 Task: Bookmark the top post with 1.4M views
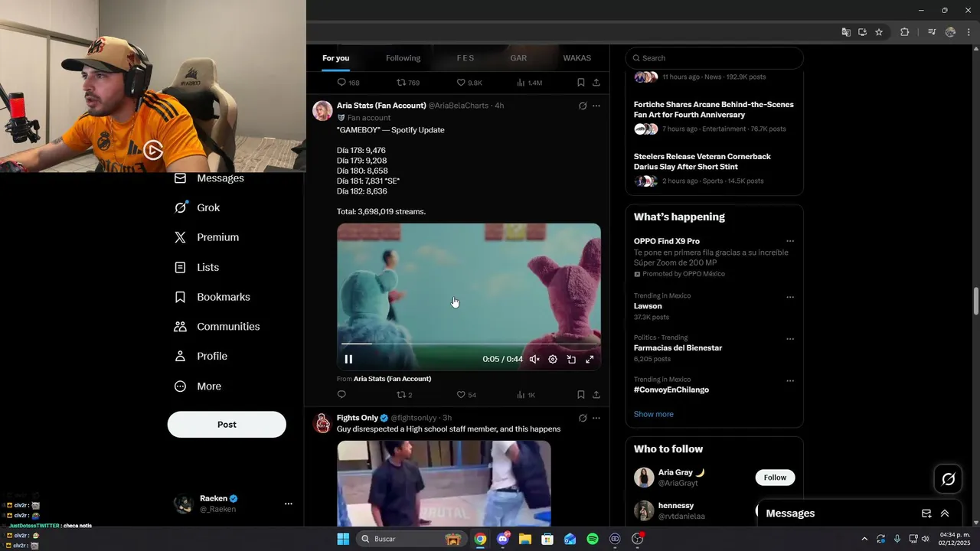580,83
